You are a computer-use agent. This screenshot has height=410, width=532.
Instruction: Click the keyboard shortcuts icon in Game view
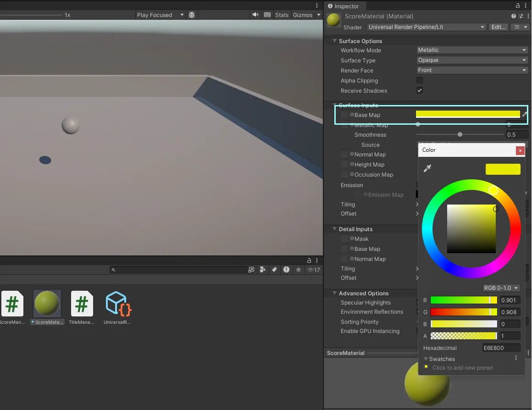(267, 15)
